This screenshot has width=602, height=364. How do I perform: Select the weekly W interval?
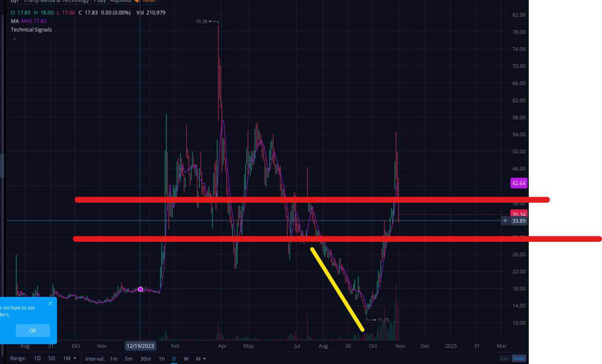[186, 359]
